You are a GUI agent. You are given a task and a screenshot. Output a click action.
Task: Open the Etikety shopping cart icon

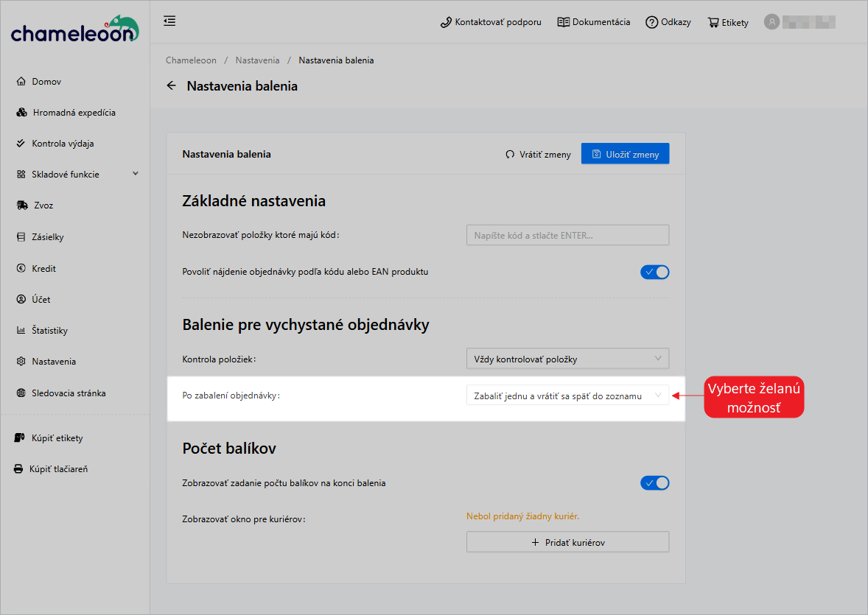point(713,22)
